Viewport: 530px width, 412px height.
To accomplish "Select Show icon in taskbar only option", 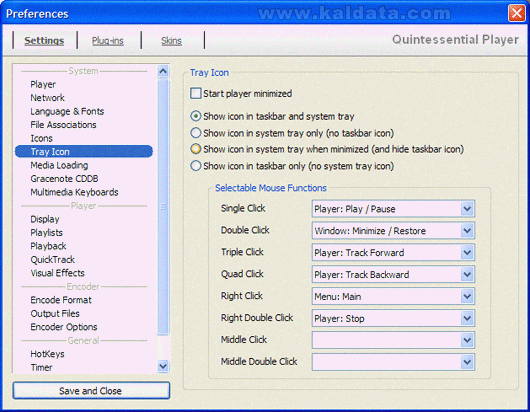I will coord(196,166).
